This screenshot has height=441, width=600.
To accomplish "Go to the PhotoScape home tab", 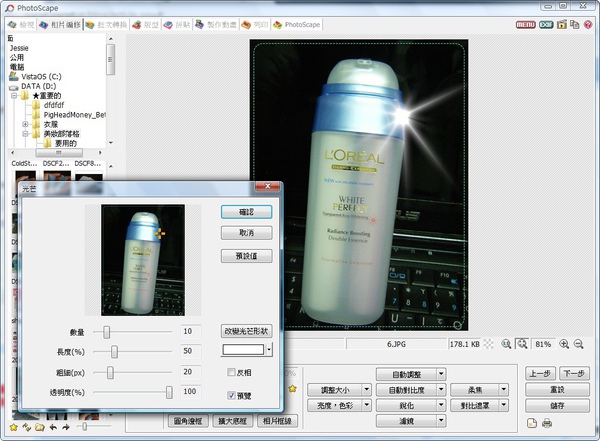I will click(297, 25).
